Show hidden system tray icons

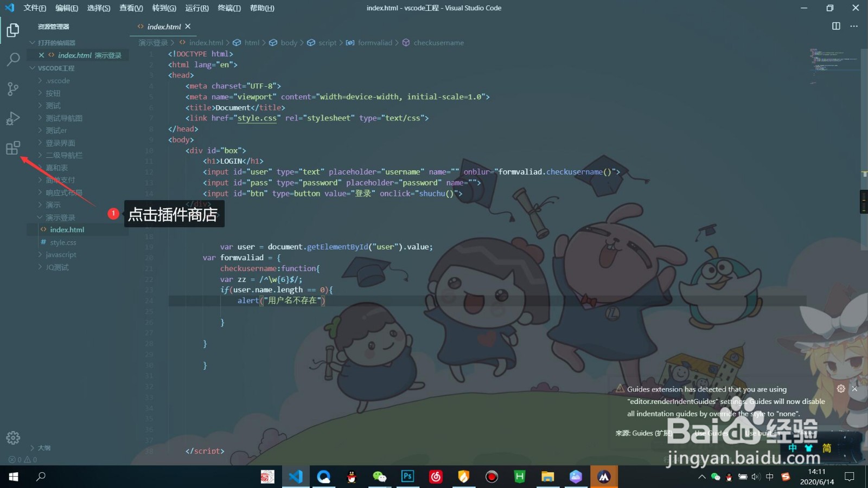coord(701,477)
